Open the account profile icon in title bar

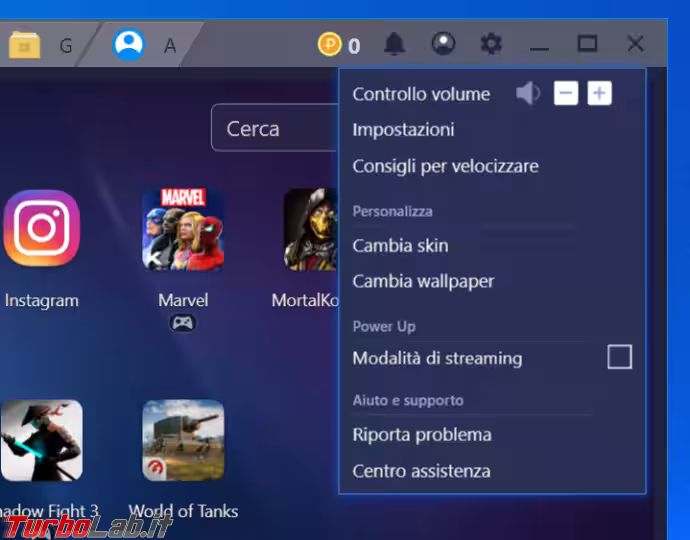coord(443,44)
